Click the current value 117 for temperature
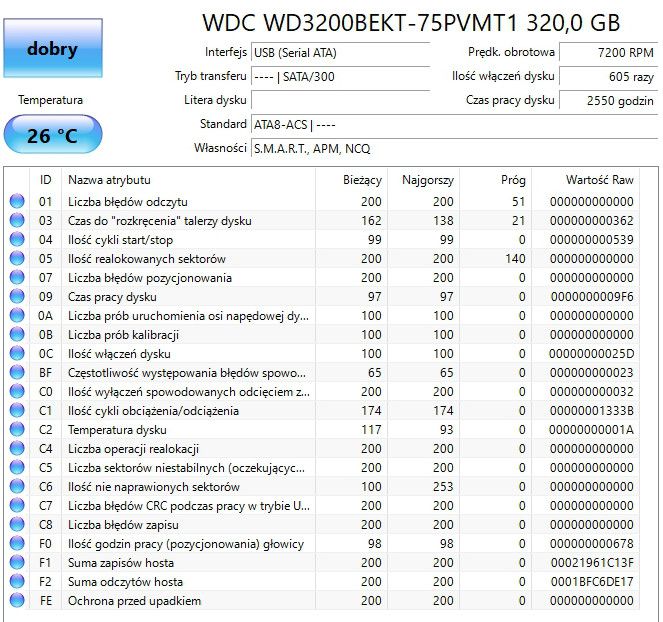 click(371, 430)
